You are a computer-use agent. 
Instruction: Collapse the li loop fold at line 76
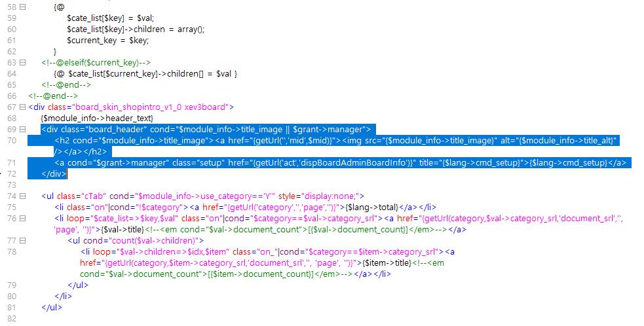(x=22, y=219)
